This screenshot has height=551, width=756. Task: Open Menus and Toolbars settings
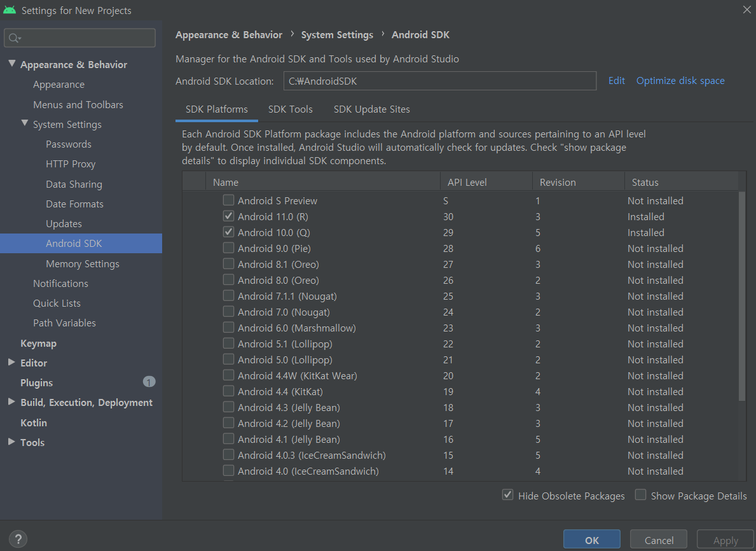78,105
